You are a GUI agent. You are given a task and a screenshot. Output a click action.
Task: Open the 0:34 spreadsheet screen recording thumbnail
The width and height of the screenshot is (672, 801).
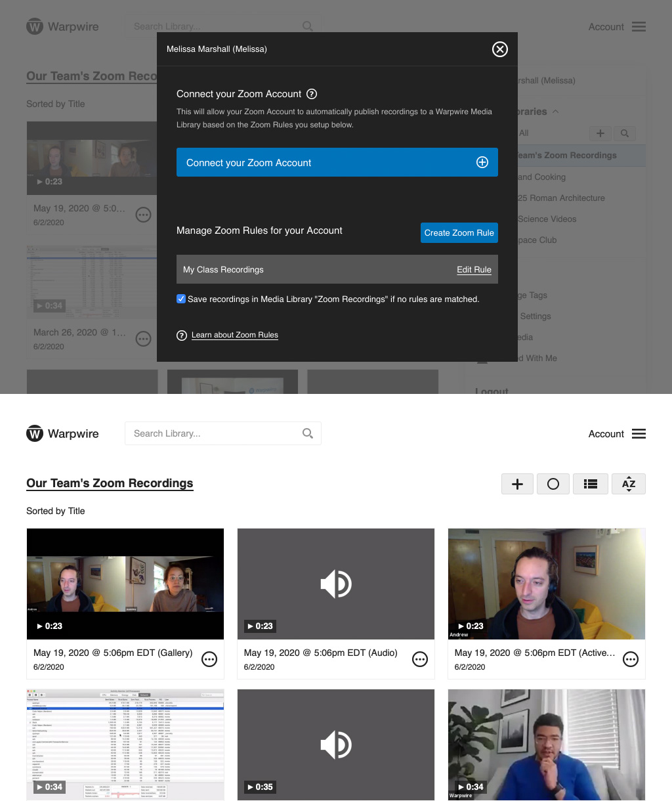[x=125, y=745]
